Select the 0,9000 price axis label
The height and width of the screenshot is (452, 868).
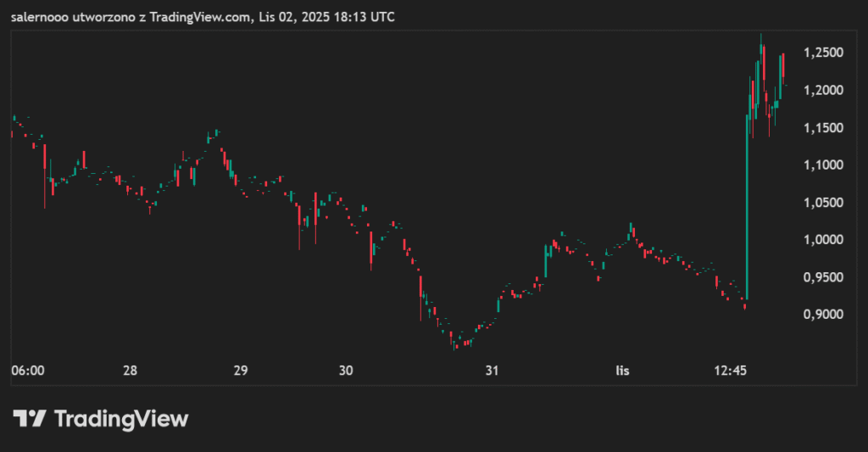[x=822, y=314]
